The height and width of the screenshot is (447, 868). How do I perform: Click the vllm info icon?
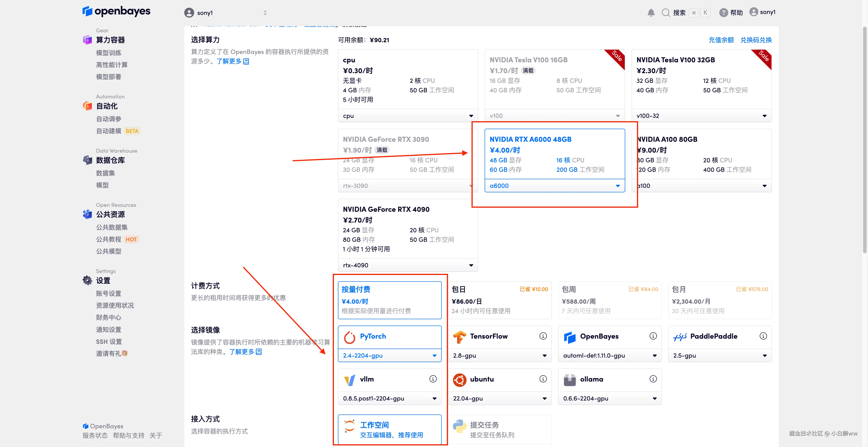pos(433,379)
